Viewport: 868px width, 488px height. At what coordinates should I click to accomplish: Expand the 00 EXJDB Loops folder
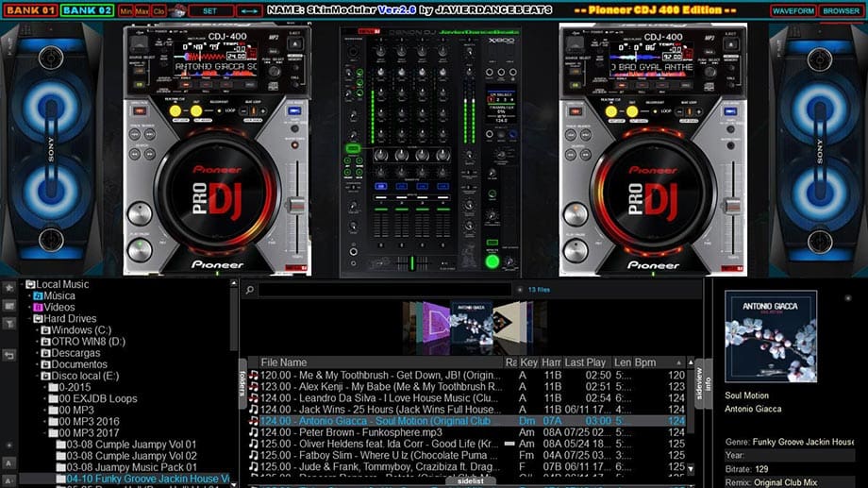tap(45, 399)
